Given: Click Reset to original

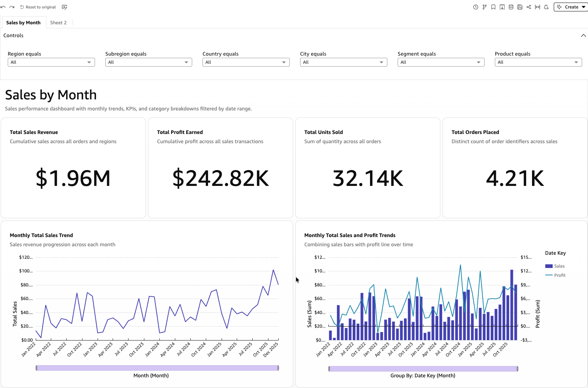Looking at the screenshot, I should pyautogui.click(x=38, y=7).
